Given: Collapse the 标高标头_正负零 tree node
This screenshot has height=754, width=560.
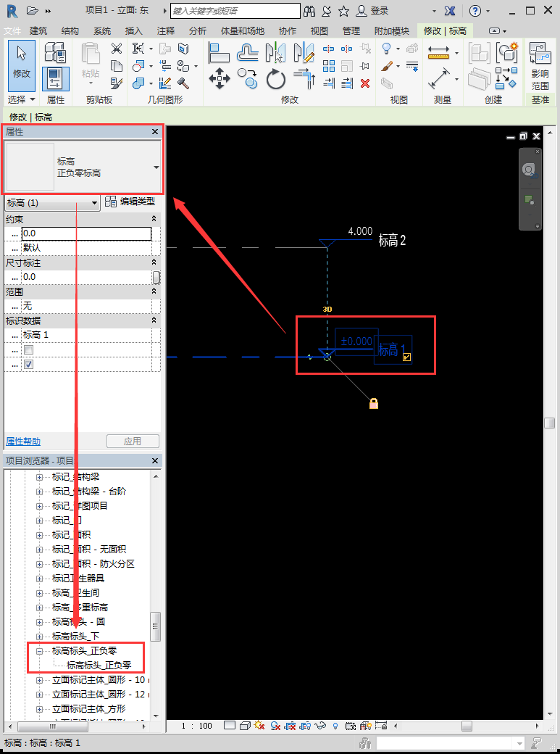Looking at the screenshot, I should (40, 651).
